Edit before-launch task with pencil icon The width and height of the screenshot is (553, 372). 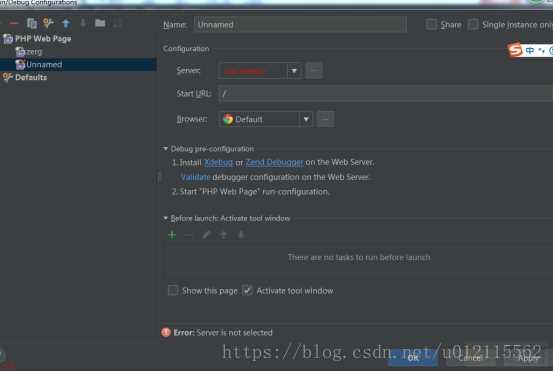206,235
